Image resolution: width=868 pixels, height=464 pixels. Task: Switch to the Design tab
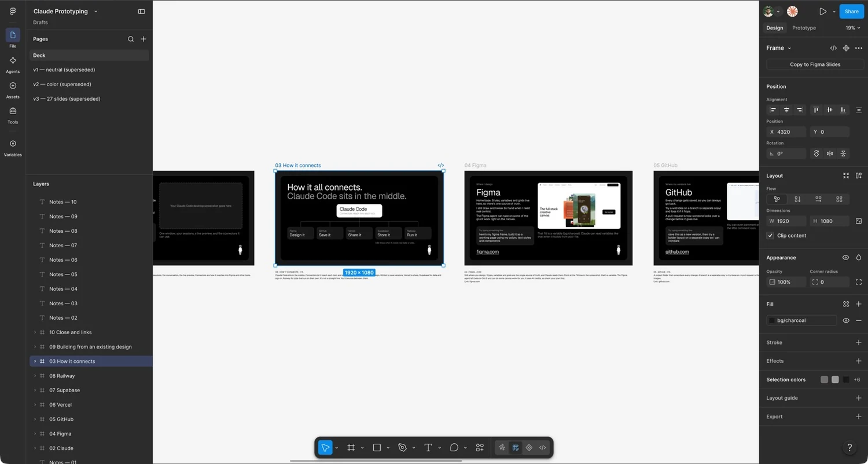tap(774, 28)
